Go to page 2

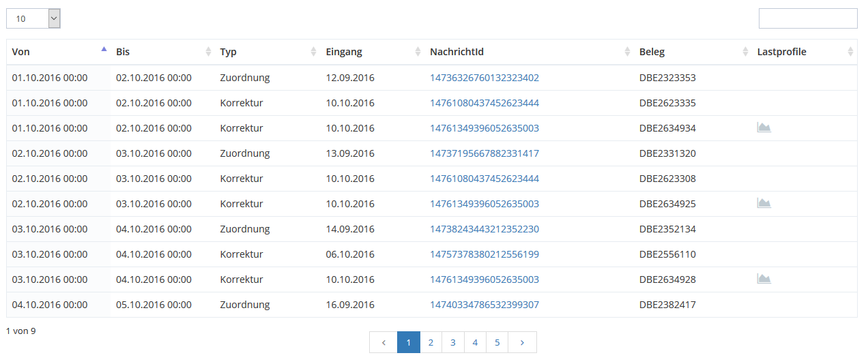[x=431, y=342]
